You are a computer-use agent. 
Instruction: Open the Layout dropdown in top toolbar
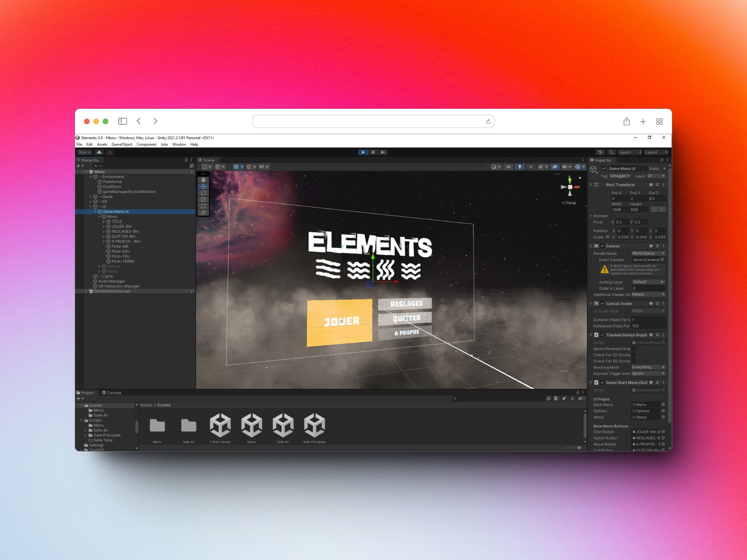656,152
